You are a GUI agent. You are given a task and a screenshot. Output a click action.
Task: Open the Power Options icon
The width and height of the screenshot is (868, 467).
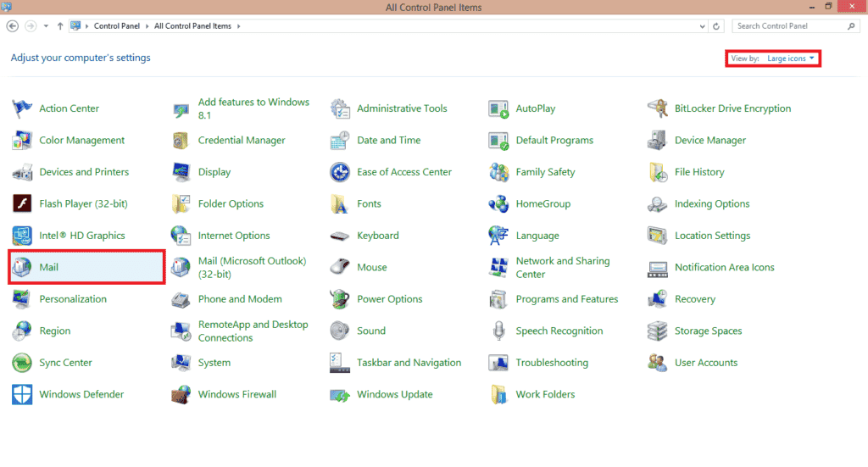[340, 299]
